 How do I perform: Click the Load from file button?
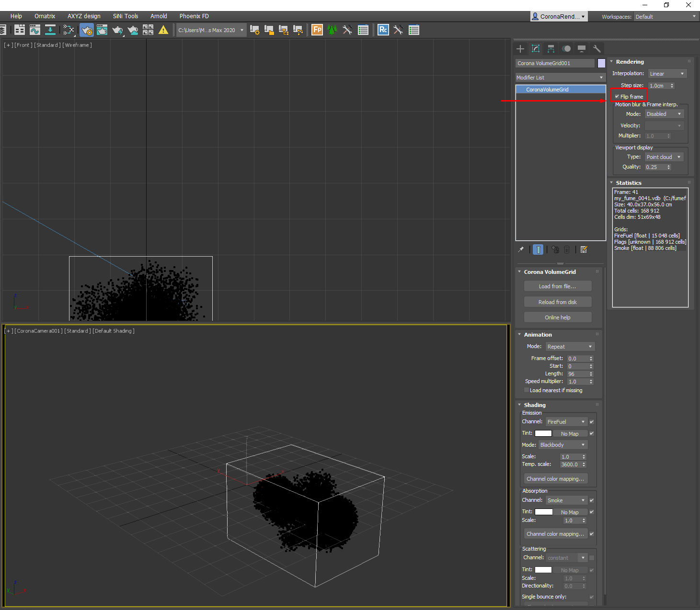558,286
